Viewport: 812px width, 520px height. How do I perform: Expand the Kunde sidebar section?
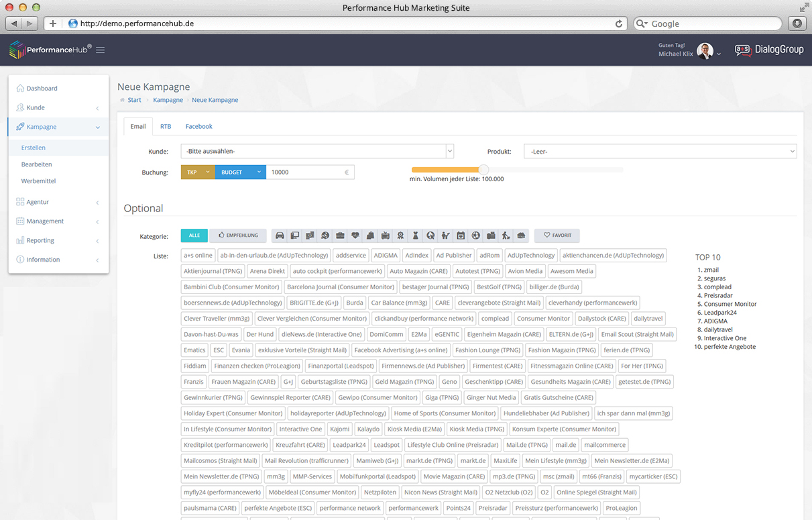[x=58, y=107]
